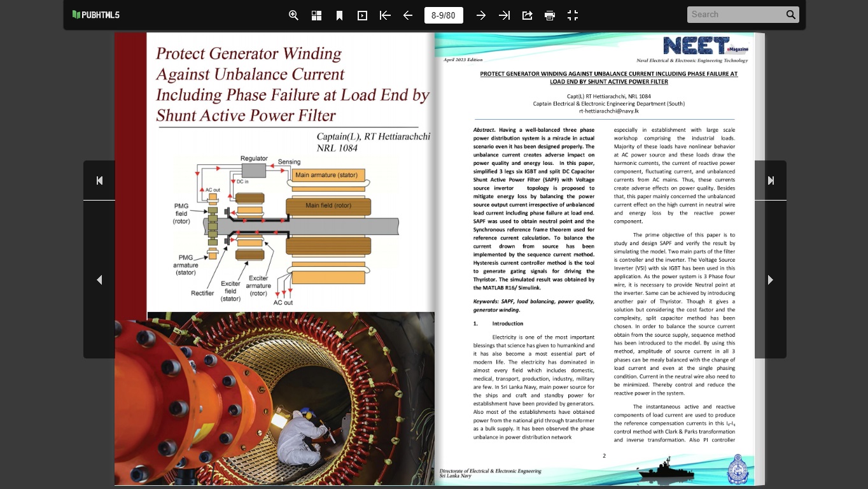
Task: Click right side last-page button
Action: click(771, 180)
